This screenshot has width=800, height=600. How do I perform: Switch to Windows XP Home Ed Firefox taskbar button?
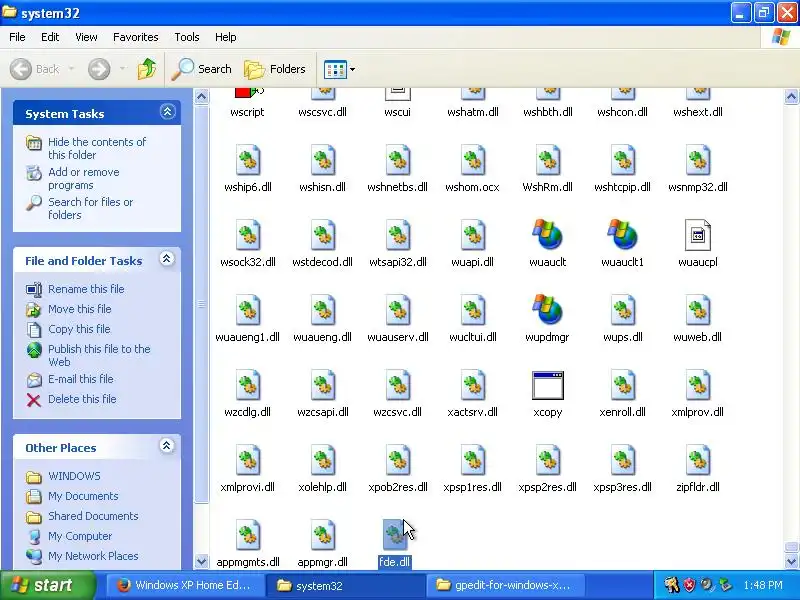[x=185, y=585]
